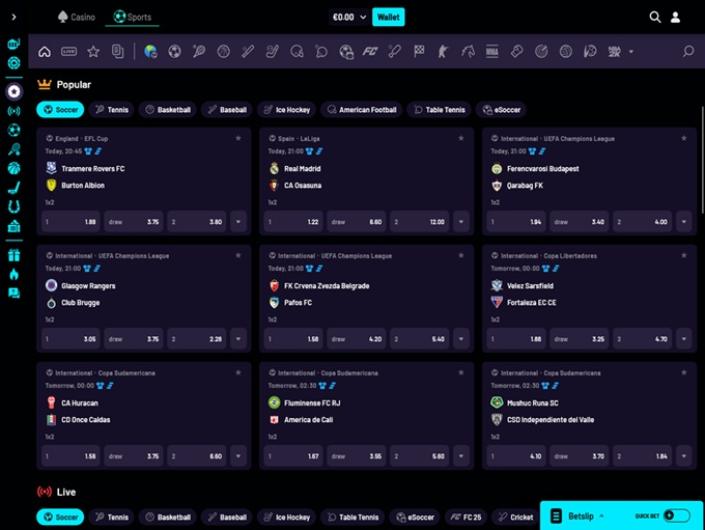The width and height of the screenshot is (705, 530).
Task: Open the live broadcast icon in sidebar
Action: pos(14,111)
